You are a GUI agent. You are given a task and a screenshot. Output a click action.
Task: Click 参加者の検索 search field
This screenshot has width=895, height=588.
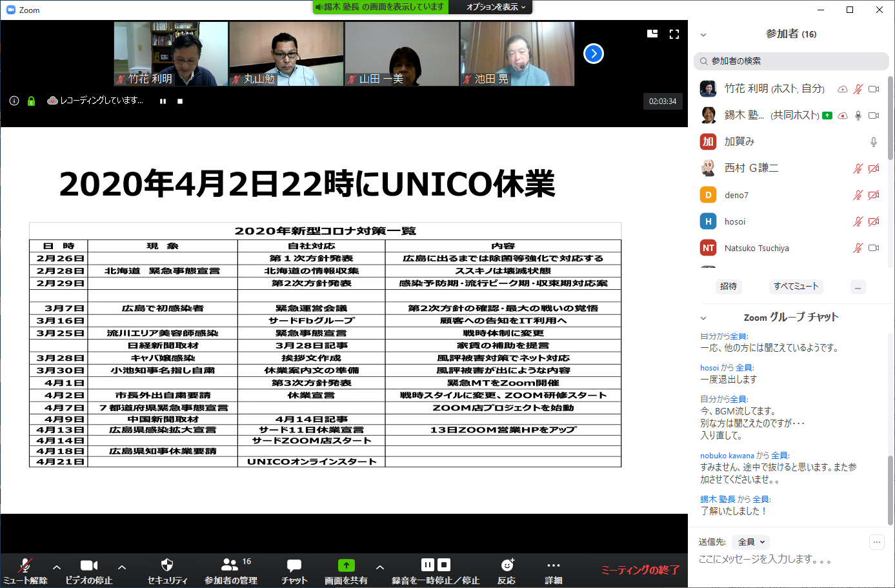(x=791, y=61)
